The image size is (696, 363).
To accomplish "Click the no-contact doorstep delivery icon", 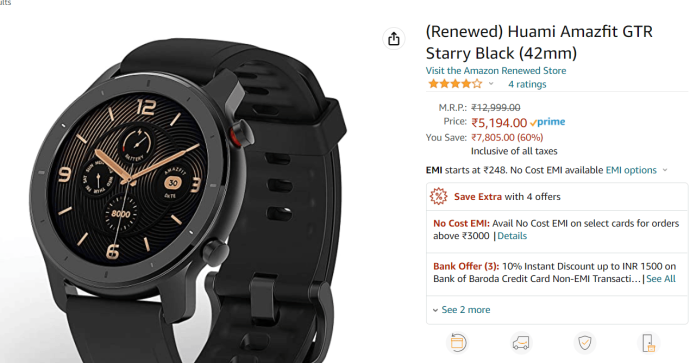I will 649,343.
